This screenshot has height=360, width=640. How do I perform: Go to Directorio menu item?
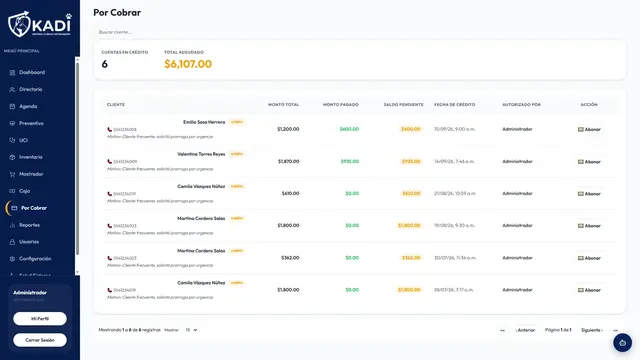pos(31,89)
